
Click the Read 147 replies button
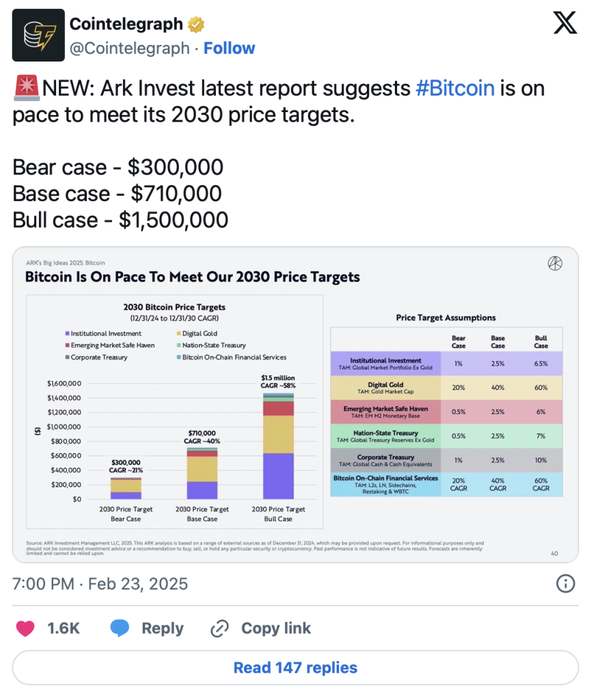(x=295, y=667)
